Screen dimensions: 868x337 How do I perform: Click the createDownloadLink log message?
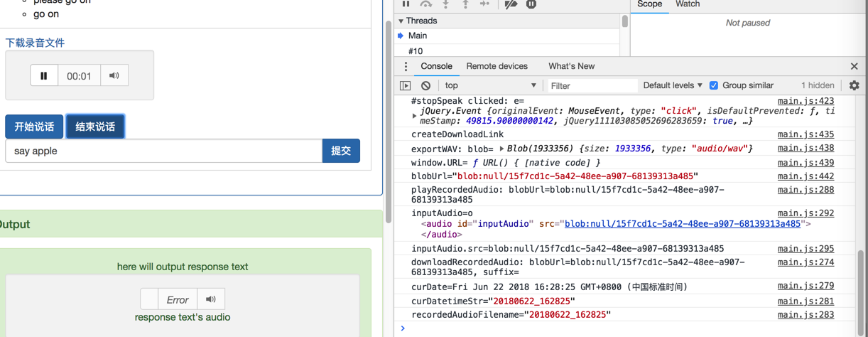(x=457, y=134)
